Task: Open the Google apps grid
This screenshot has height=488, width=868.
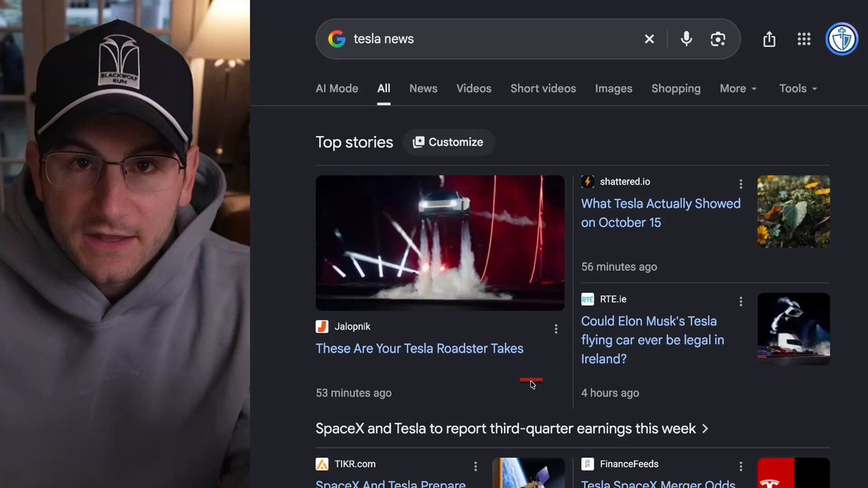Action: (804, 39)
